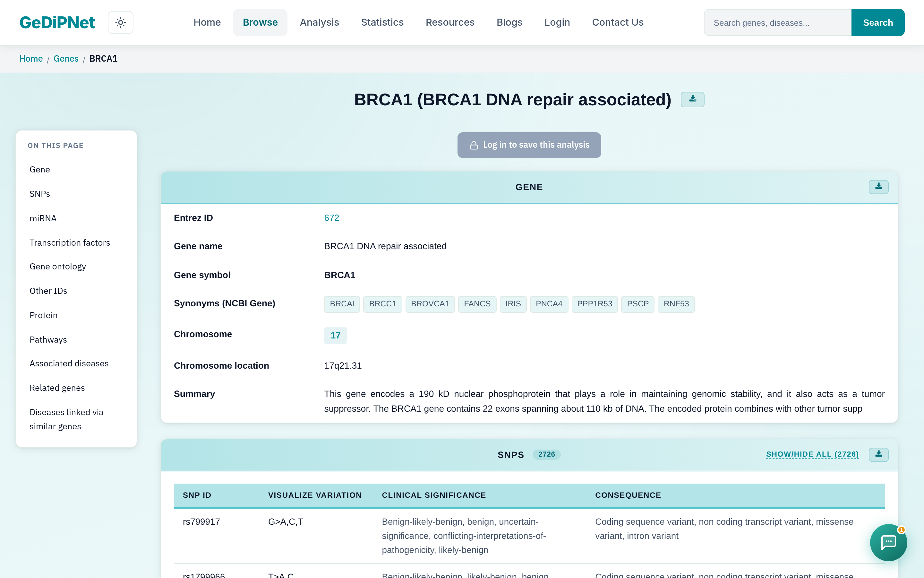Jump to Related genes section
924x578 pixels.
click(x=76, y=388)
